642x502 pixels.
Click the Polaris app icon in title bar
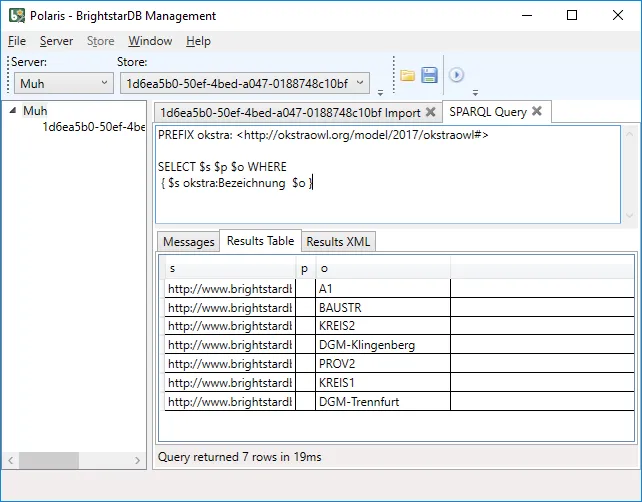point(17,16)
